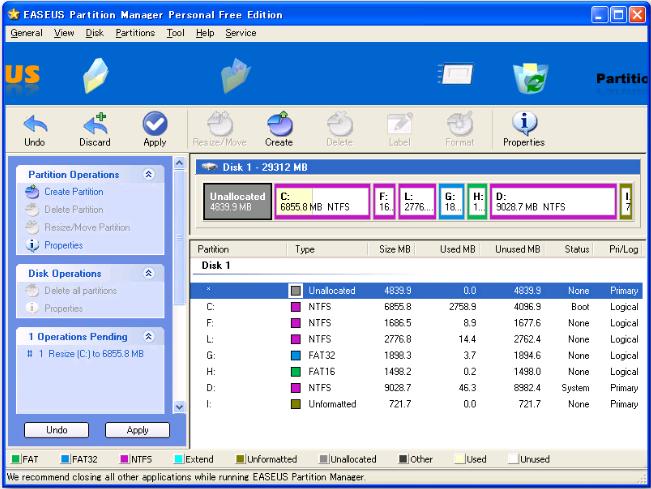
Task: Click the Resize/Move Partition sidebar icon
Action: pos(32,227)
